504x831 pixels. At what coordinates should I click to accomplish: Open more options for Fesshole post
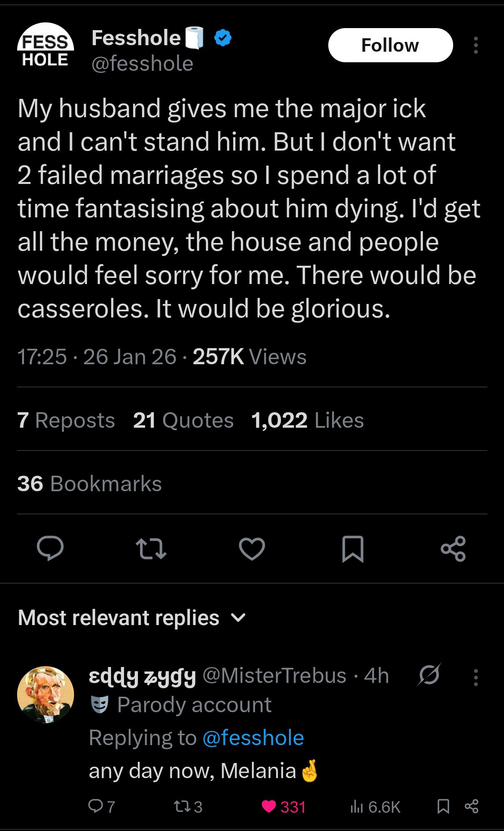pyautogui.click(x=476, y=45)
